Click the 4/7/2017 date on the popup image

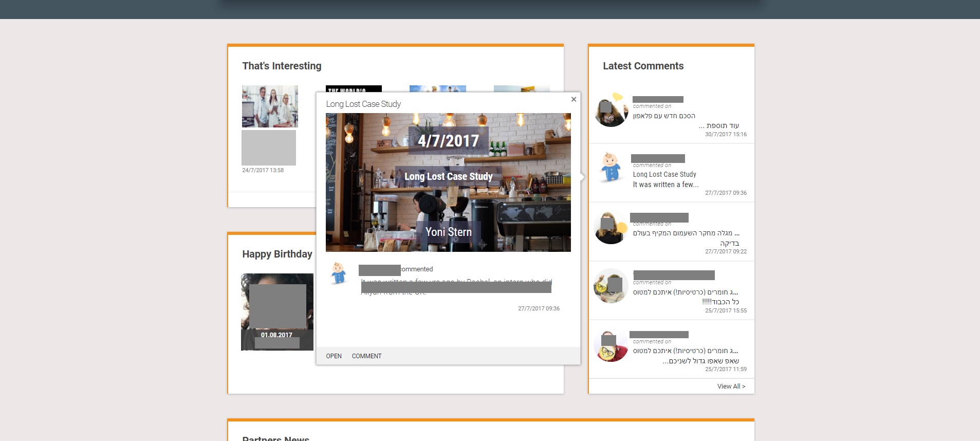pos(448,140)
